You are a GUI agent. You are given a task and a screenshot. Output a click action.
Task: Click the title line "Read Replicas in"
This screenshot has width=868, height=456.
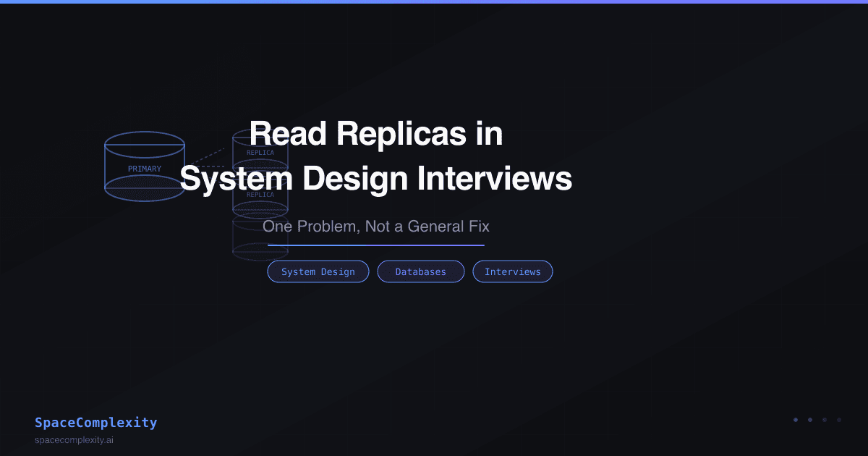click(375, 135)
